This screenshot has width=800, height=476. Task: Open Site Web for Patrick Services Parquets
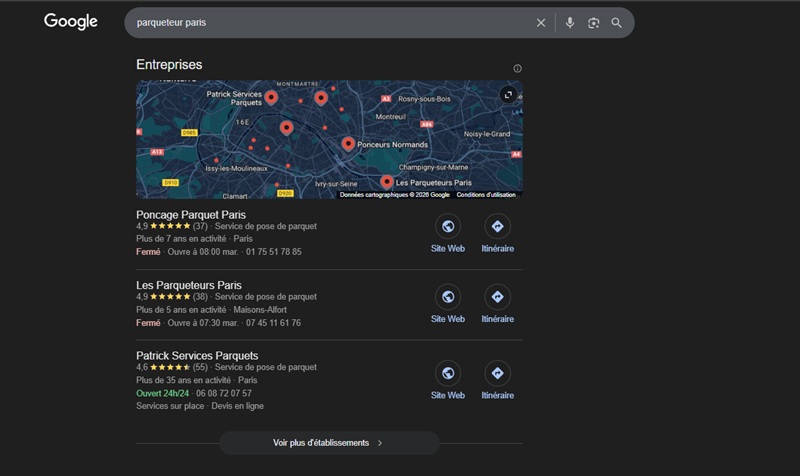tap(448, 381)
